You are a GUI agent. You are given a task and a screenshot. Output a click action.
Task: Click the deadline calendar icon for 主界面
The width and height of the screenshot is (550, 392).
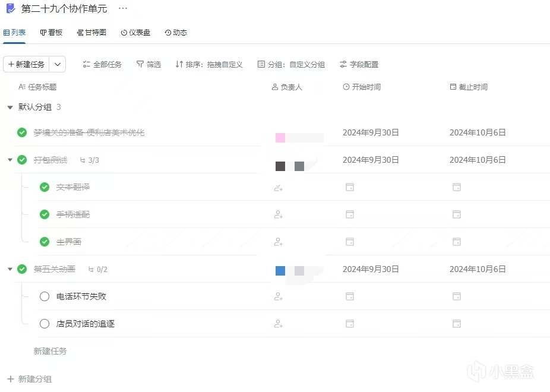(457, 242)
